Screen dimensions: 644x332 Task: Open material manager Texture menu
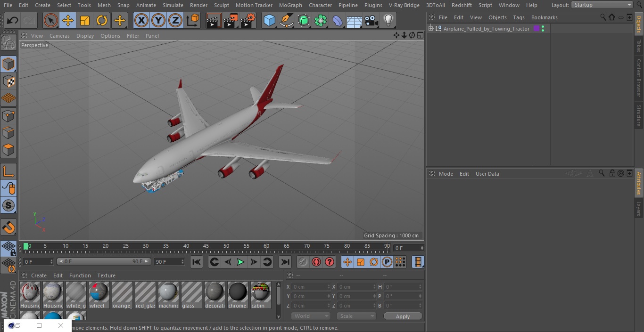(x=106, y=275)
